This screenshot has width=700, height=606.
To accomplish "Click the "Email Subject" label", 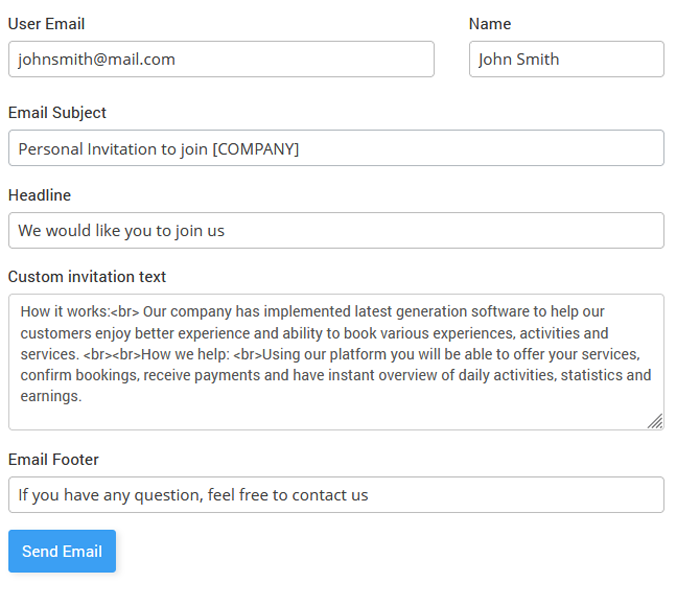I will coord(57,113).
